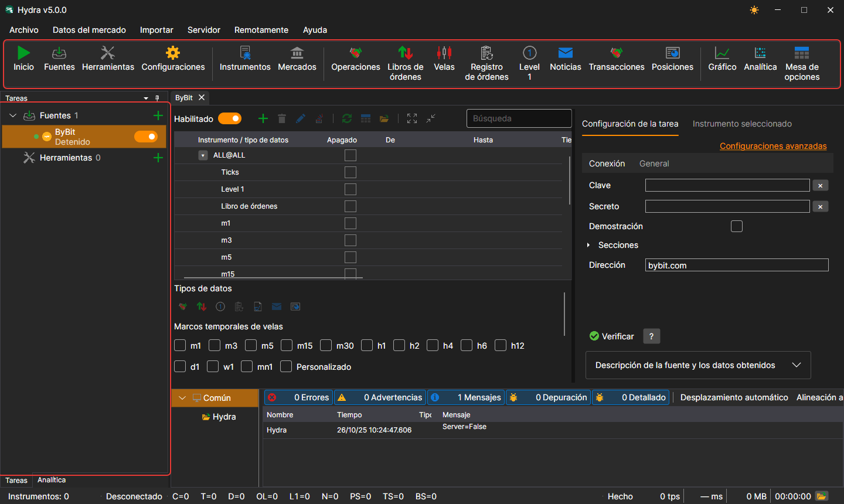Toggle the ByBit task switch in the tree

[x=146, y=137]
